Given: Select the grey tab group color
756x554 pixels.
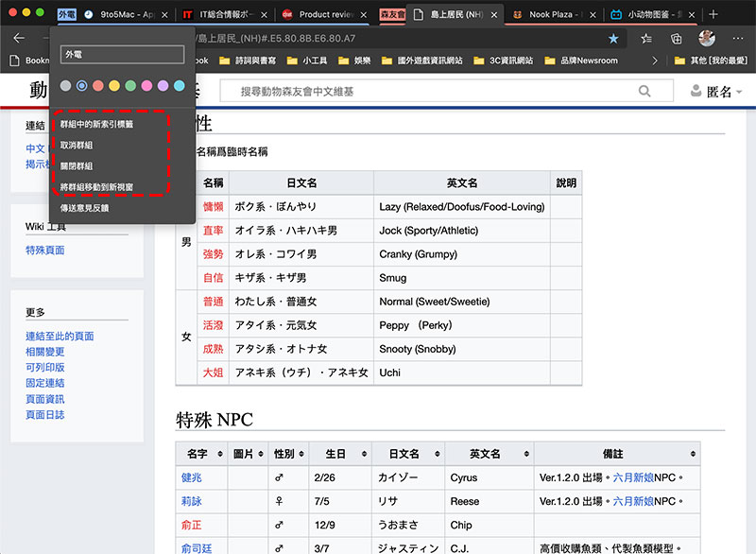Looking at the screenshot, I should [65, 86].
